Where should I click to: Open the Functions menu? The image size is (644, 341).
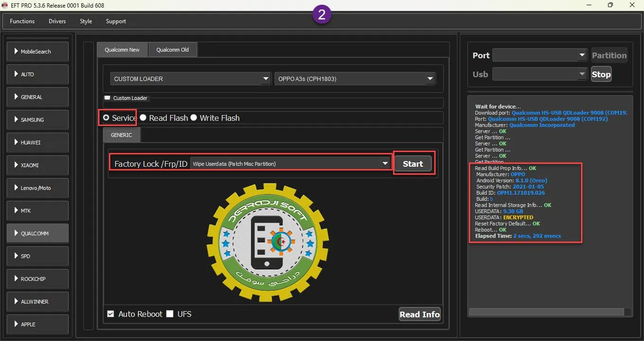(x=22, y=21)
